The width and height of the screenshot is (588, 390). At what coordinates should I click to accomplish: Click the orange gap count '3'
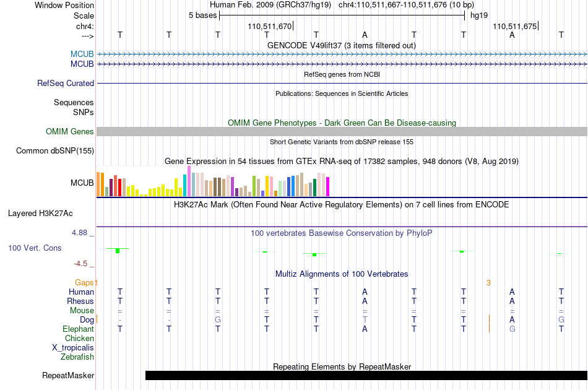(488, 283)
